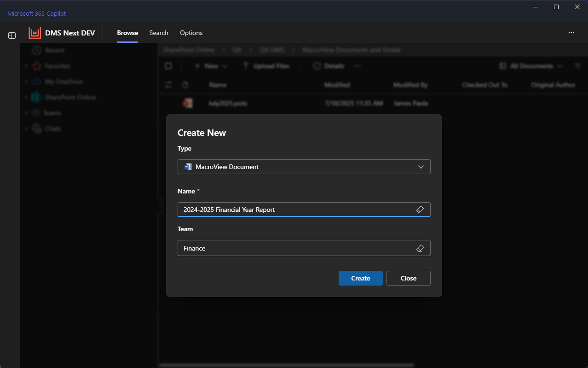The image size is (588, 368).
Task: Click the file type column icon
Action: click(x=186, y=85)
